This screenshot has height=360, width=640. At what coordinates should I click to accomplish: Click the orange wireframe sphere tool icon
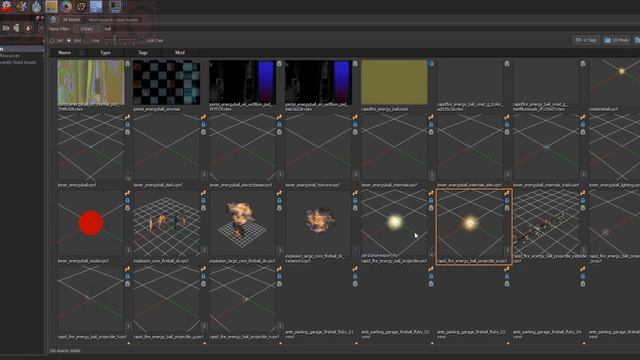(81, 6)
